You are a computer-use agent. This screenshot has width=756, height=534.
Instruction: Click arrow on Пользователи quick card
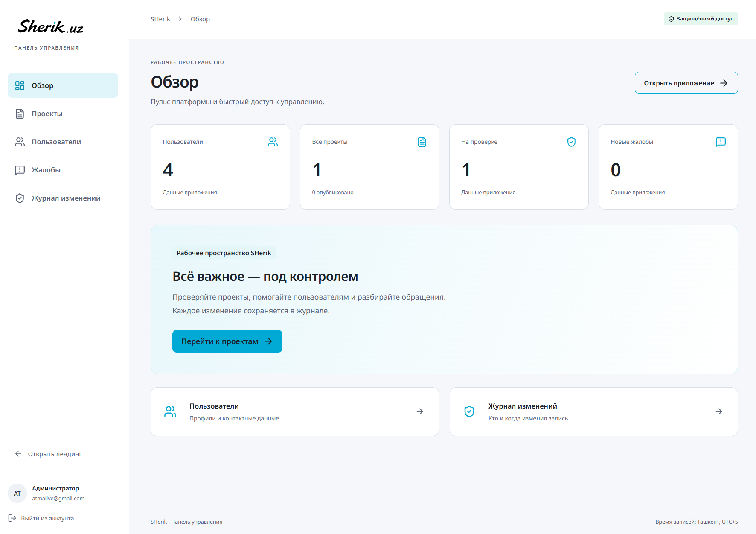(x=420, y=411)
